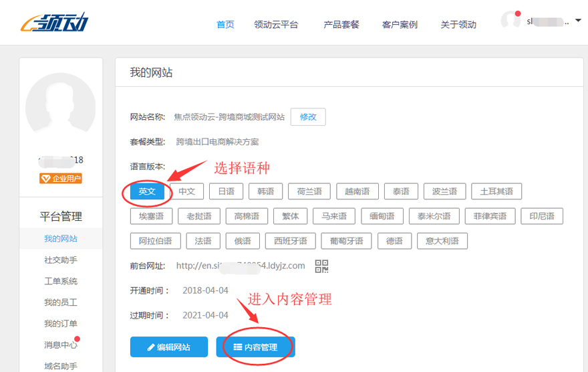The width and height of the screenshot is (588, 372).
Task: Open the QR code icon beside website URL
Action: (x=322, y=266)
